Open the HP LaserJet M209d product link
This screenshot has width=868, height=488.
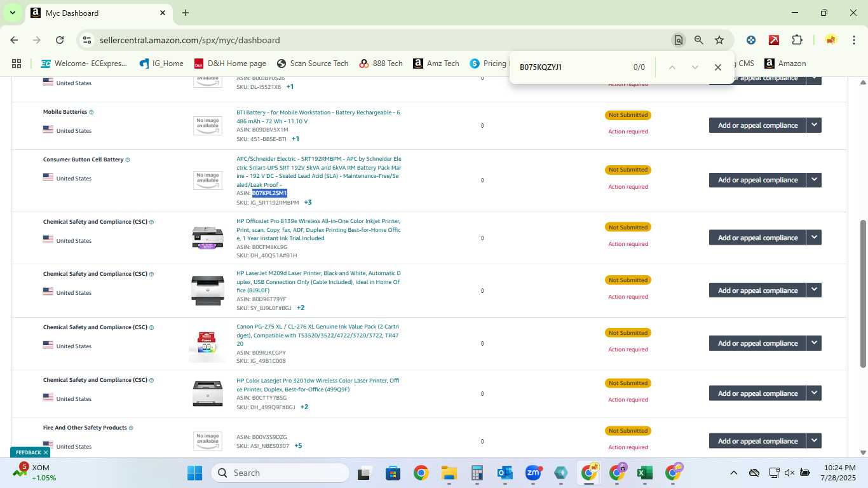coord(318,281)
